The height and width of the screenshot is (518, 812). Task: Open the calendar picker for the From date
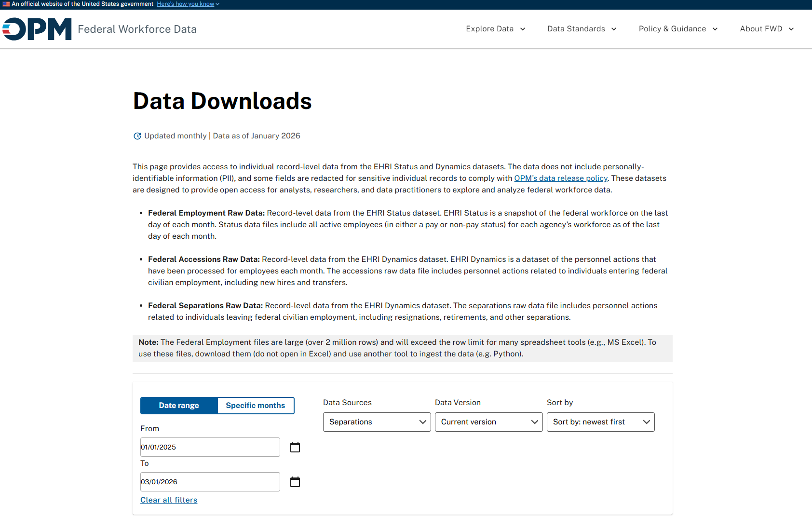click(295, 447)
